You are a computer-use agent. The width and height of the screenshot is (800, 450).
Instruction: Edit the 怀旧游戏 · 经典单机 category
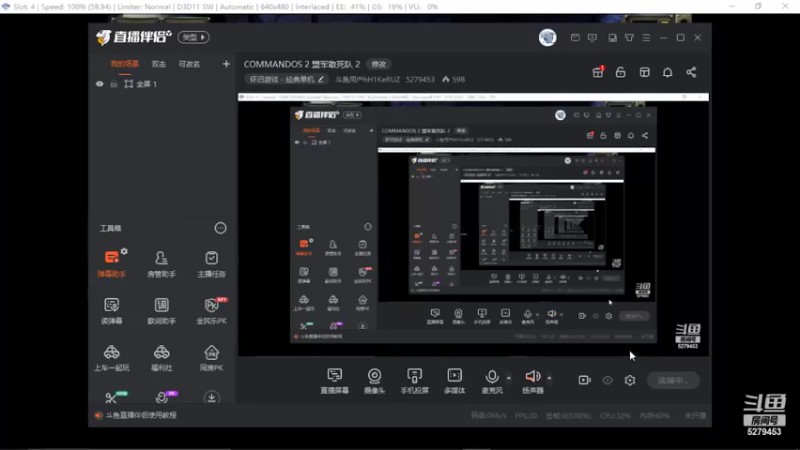click(x=287, y=80)
